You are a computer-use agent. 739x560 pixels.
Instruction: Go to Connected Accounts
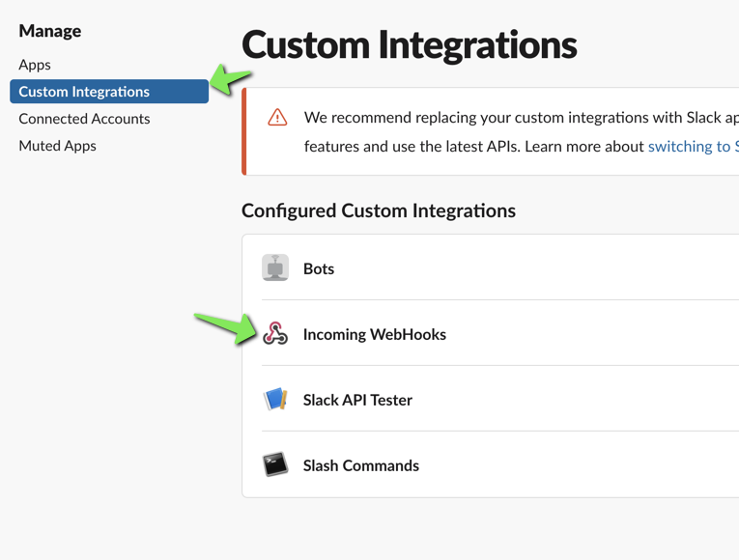click(x=84, y=119)
